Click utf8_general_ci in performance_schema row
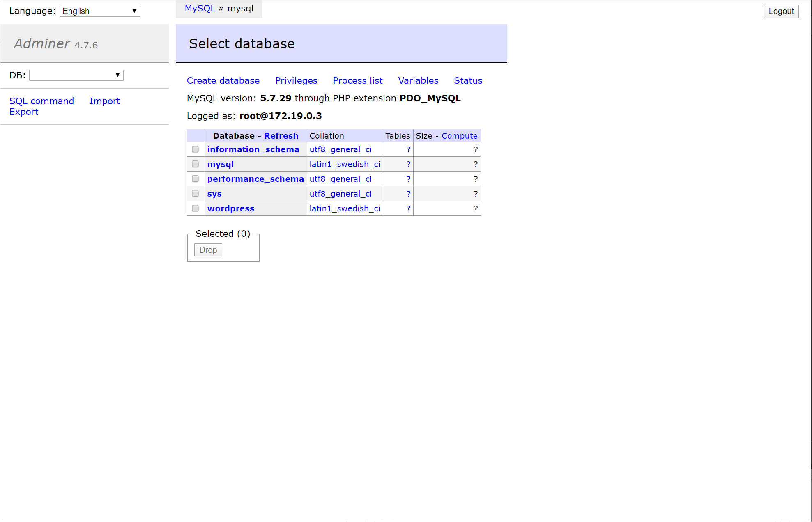The height and width of the screenshot is (522, 812). (x=340, y=179)
